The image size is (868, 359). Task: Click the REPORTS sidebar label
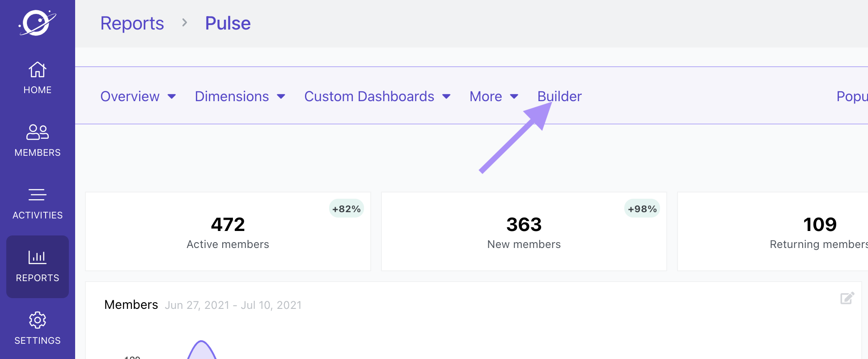point(38,278)
